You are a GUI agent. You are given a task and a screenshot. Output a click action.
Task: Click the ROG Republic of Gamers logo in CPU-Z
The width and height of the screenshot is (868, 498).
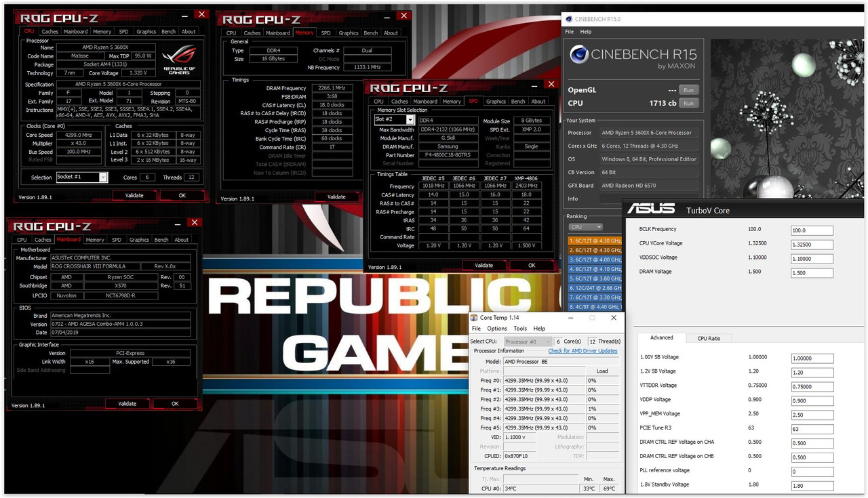tap(179, 60)
